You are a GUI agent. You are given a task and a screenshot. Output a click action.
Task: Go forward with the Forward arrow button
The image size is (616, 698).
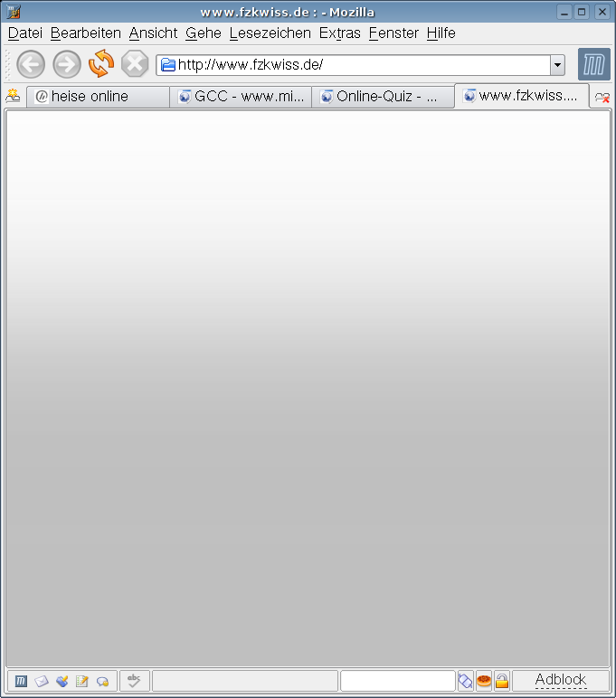pos(67,64)
